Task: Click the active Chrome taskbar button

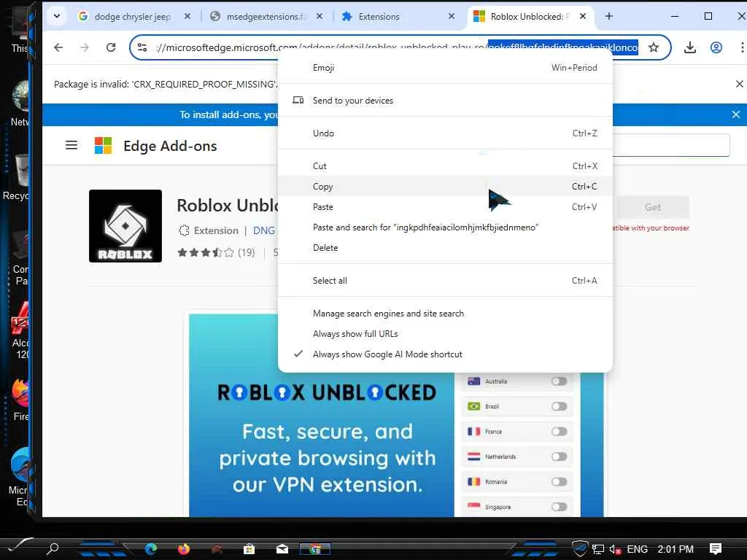Action: [315, 549]
